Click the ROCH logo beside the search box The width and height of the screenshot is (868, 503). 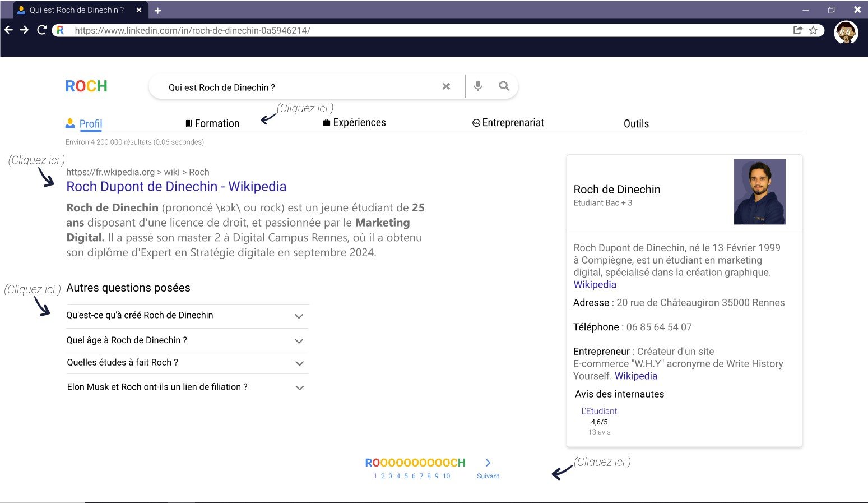click(86, 86)
